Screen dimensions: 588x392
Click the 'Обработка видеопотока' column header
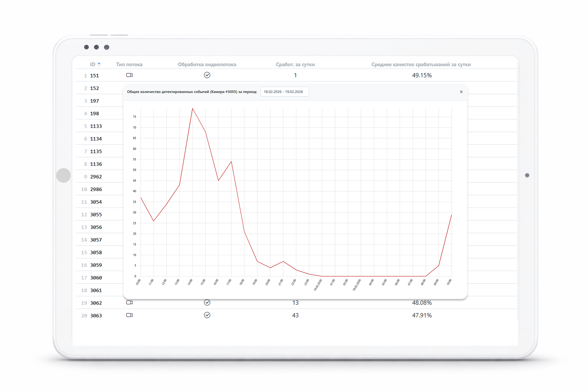pos(207,64)
